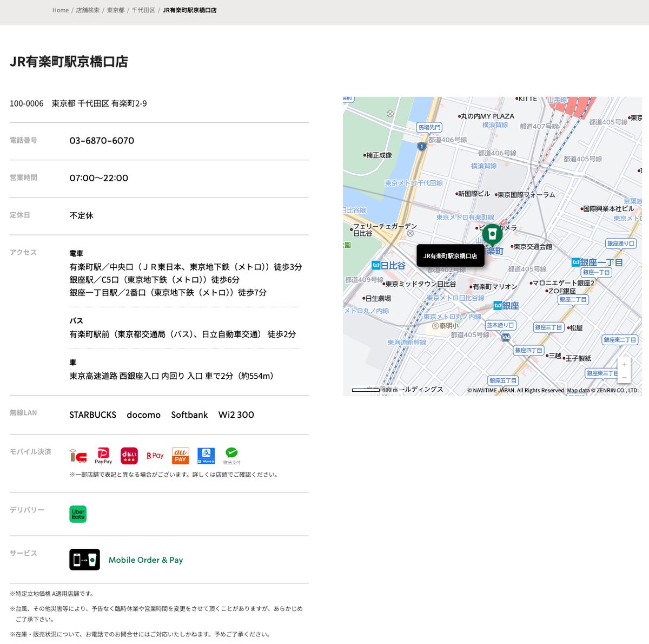Click the 東京国際フォーラム label on map
Screen dimensions: 649x644
(x=525, y=195)
